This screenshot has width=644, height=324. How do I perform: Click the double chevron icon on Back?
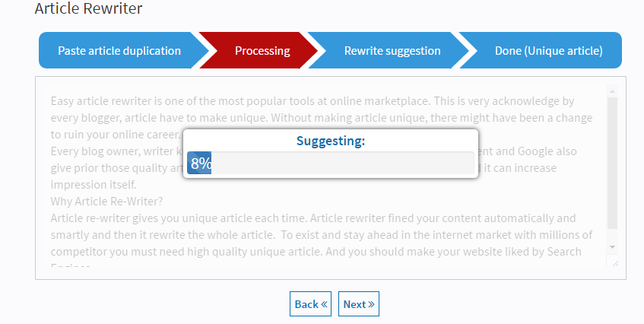[x=324, y=304]
